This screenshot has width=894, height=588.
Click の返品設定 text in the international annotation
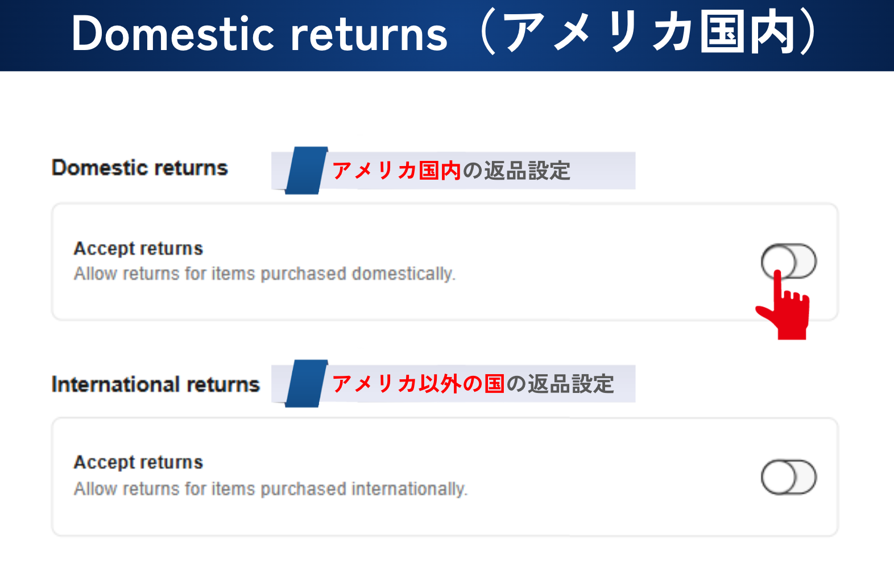pos(560,384)
